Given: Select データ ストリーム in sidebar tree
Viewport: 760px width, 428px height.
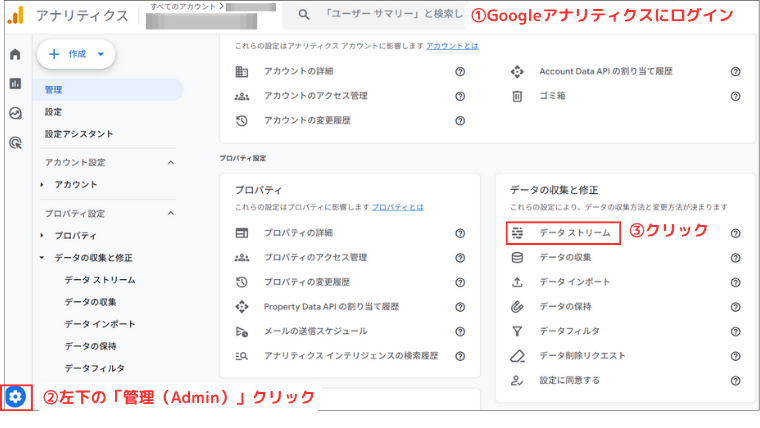Looking at the screenshot, I should click(x=100, y=280).
